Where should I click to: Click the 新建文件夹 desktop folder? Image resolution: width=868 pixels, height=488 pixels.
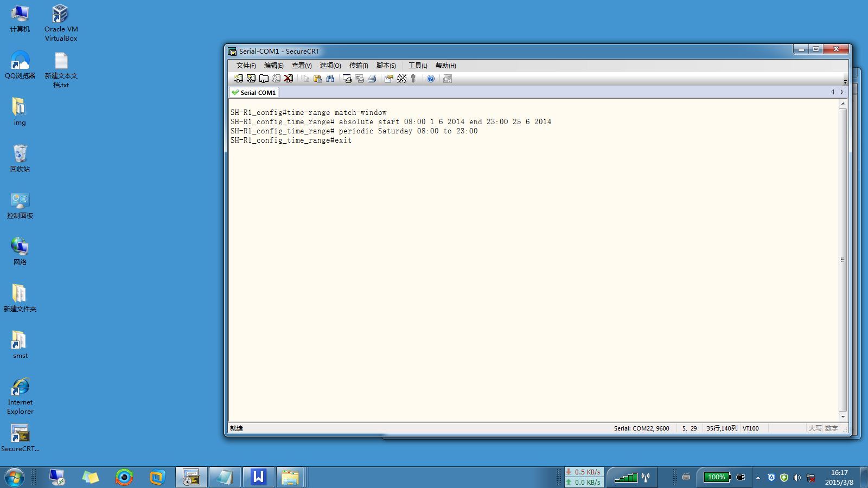20,298
